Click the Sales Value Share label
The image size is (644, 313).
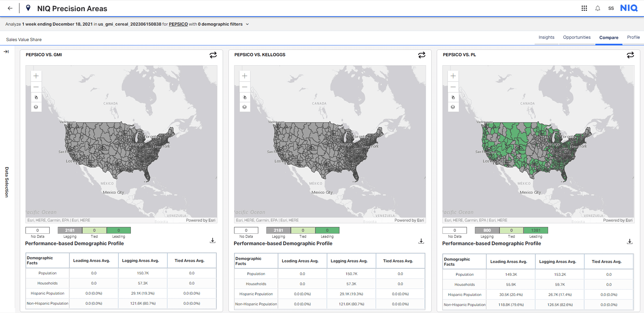[24, 40]
